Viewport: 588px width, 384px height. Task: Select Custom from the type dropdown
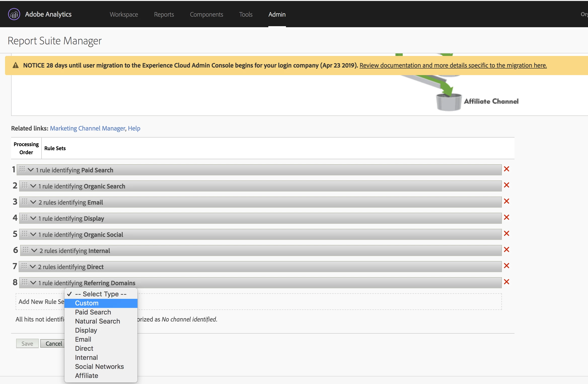coord(87,303)
